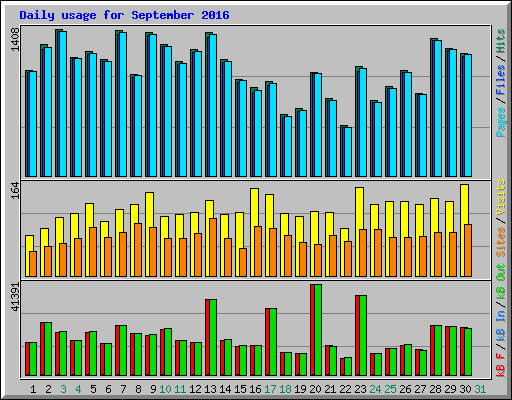Click day label 13 on the x-axis

pyautogui.click(x=210, y=389)
